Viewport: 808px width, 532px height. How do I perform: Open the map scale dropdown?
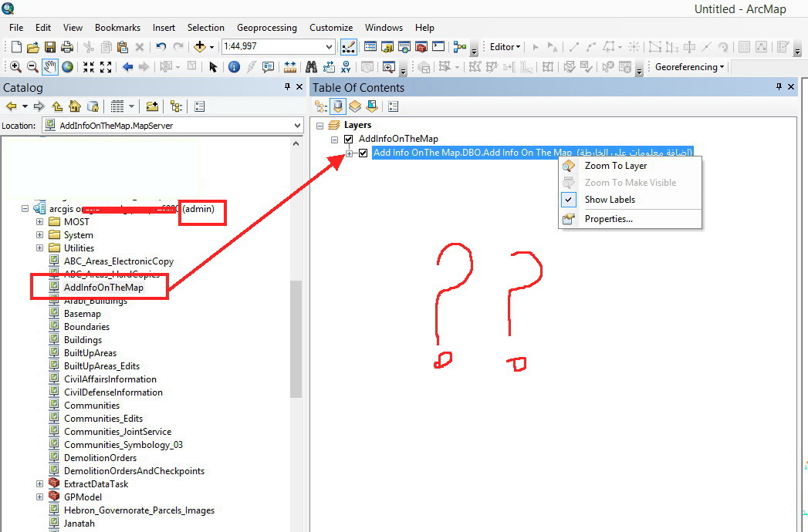point(330,47)
